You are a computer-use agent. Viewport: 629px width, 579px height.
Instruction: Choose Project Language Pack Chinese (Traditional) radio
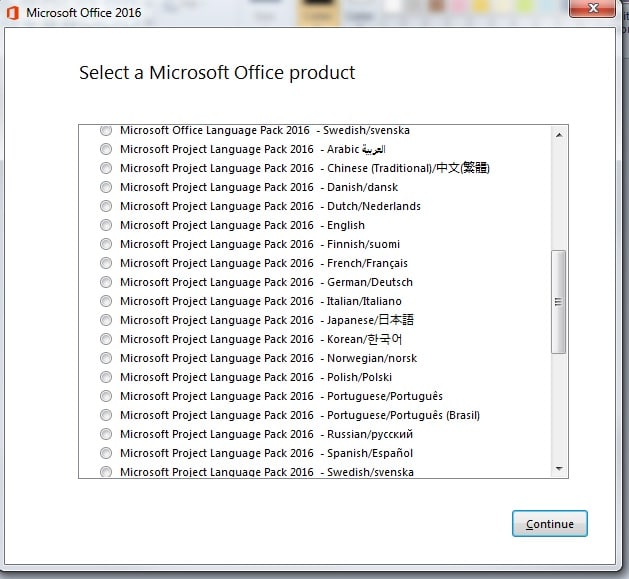click(106, 168)
